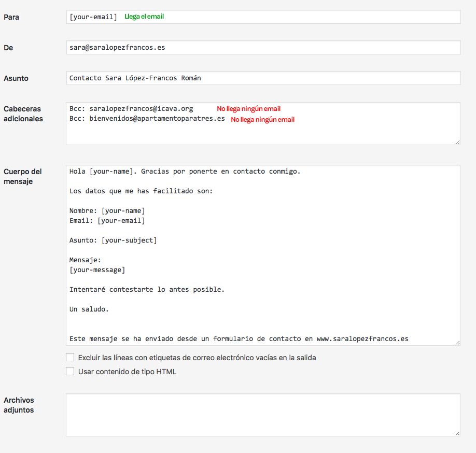Click the 'Mensaje:' line in body
Viewport: 476px width, 453px height.
[x=85, y=260]
